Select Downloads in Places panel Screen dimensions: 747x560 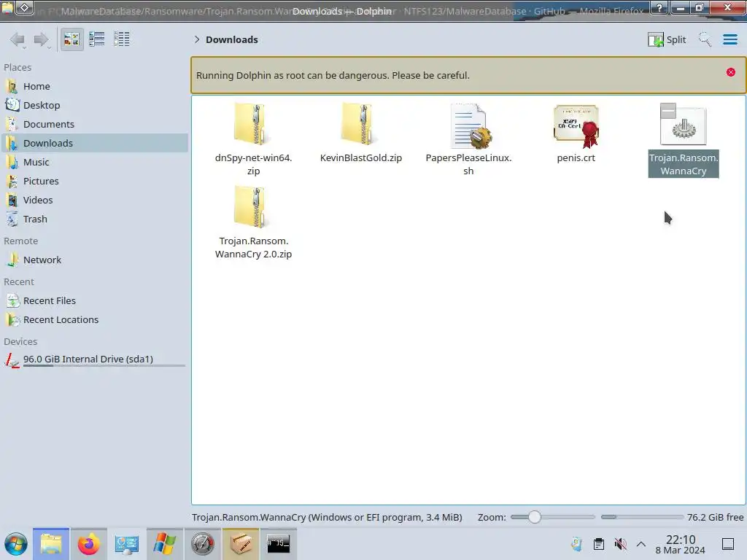[96, 143]
